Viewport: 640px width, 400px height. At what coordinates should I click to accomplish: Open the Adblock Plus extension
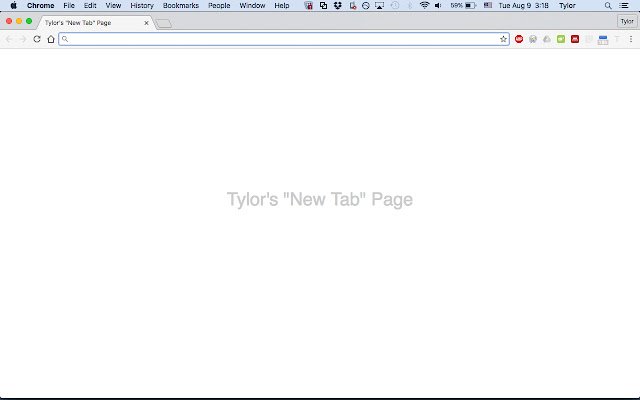(x=519, y=39)
